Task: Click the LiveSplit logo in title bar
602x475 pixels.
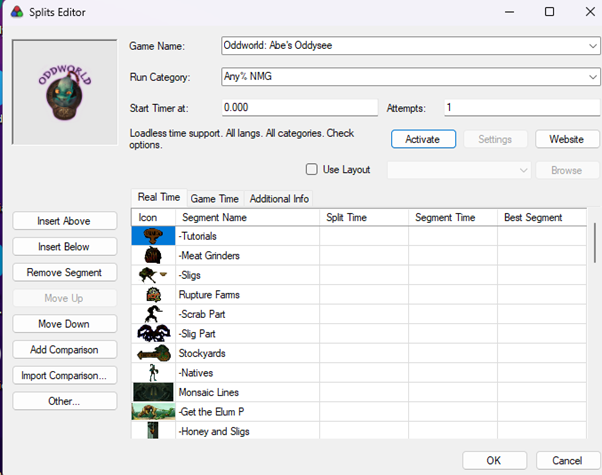Action: [17, 12]
